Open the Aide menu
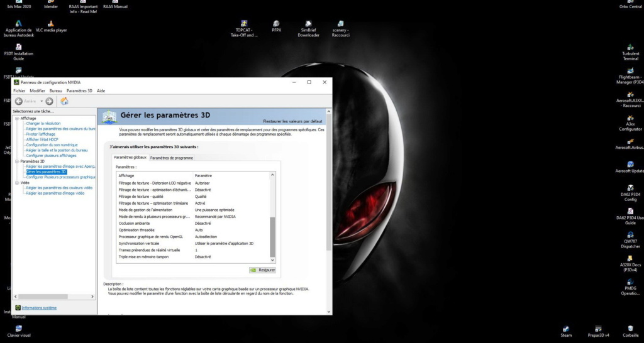 point(101,90)
